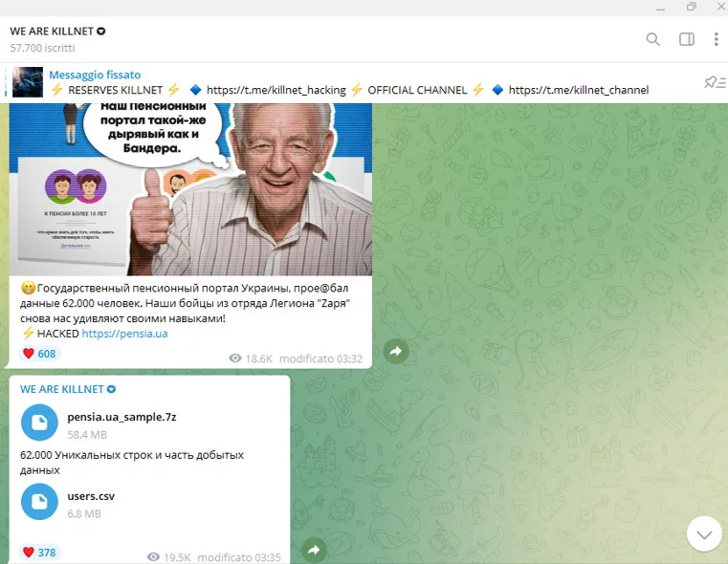The height and width of the screenshot is (564, 728).
Task: Toggle heart reaction with 608 count
Action: tap(39, 354)
